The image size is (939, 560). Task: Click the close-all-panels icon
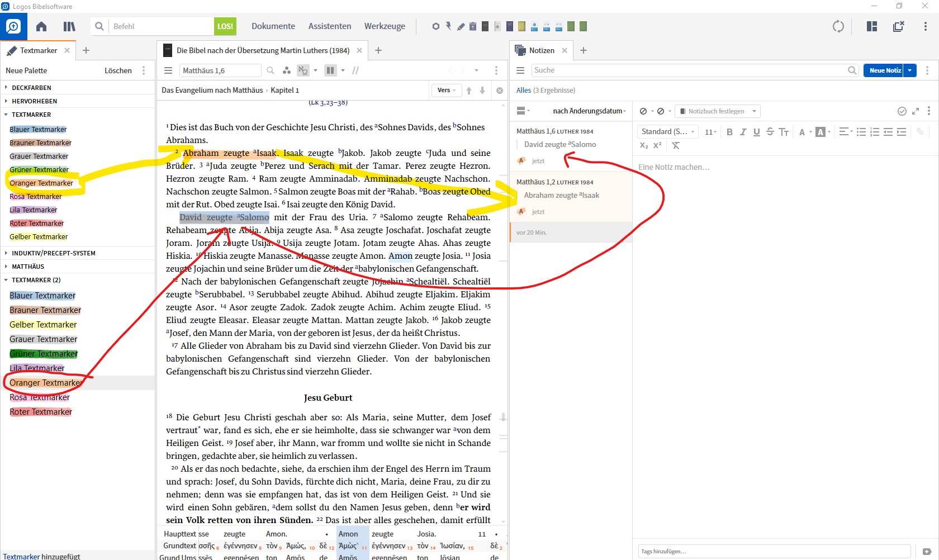click(899, 26)
